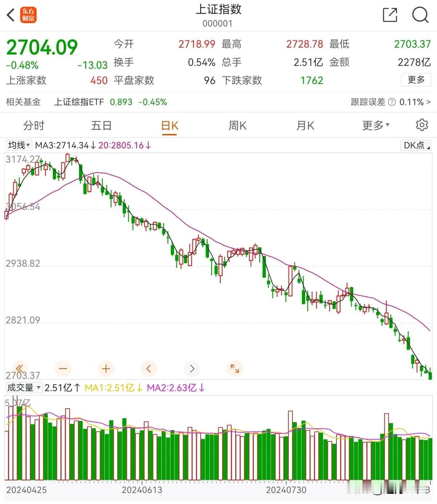Viewport: 437px width, 504px height.
Task: Tap the 3174.27 price axis label
Action: [23, 159]
